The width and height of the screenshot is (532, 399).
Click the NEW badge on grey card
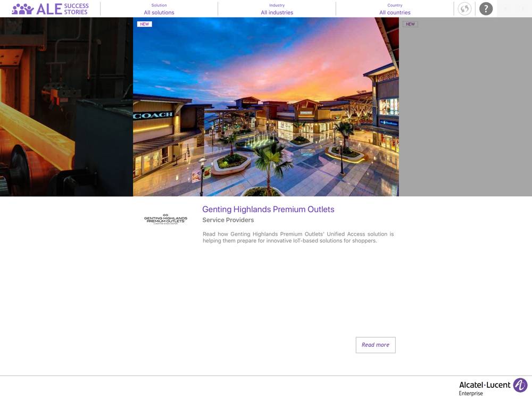(x=410, y=24)
